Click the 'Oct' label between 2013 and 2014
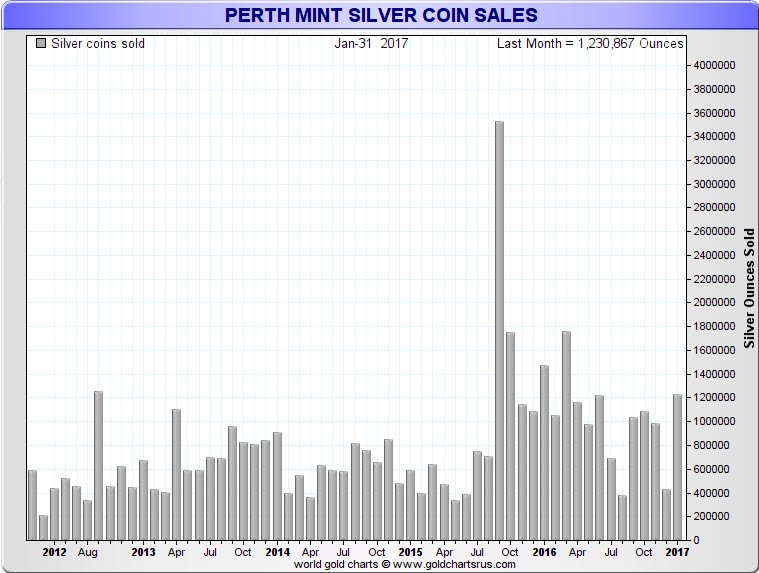This screenshot has height=573, width=759. tap(243, 552)
